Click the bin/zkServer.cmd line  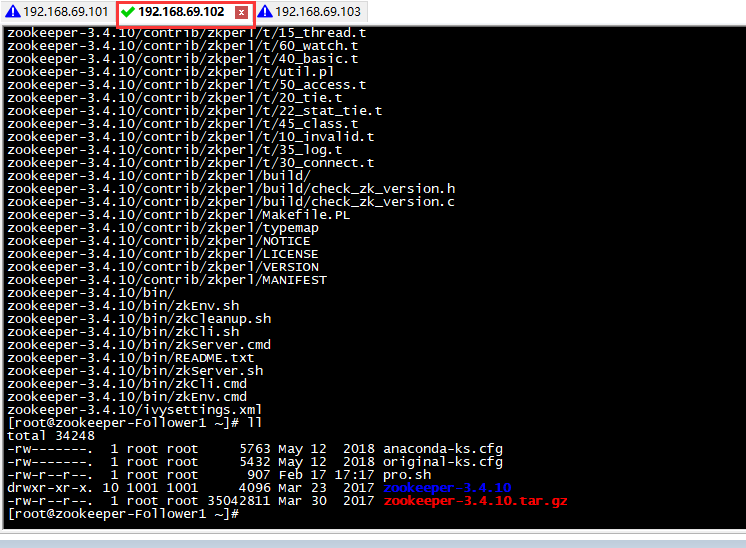coord(139,345)
